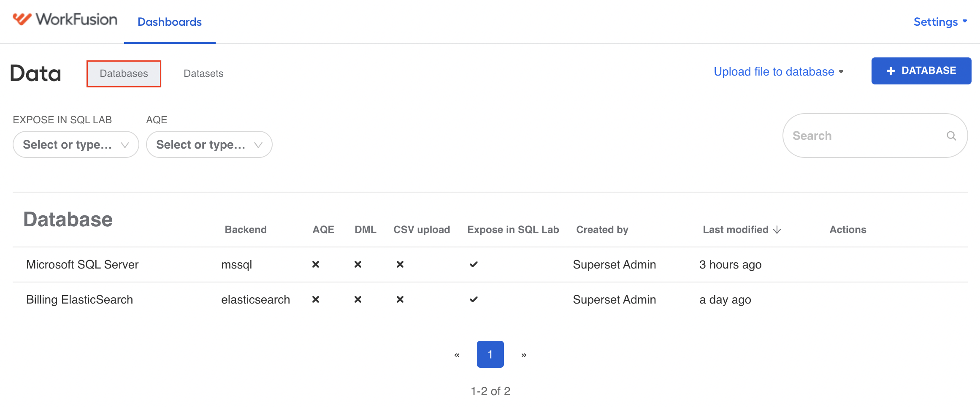The width and height of the screenshot is (980, 407).
Task: Click DML cross mark for Microsoft SQL Server
Action: coord(358,264)
